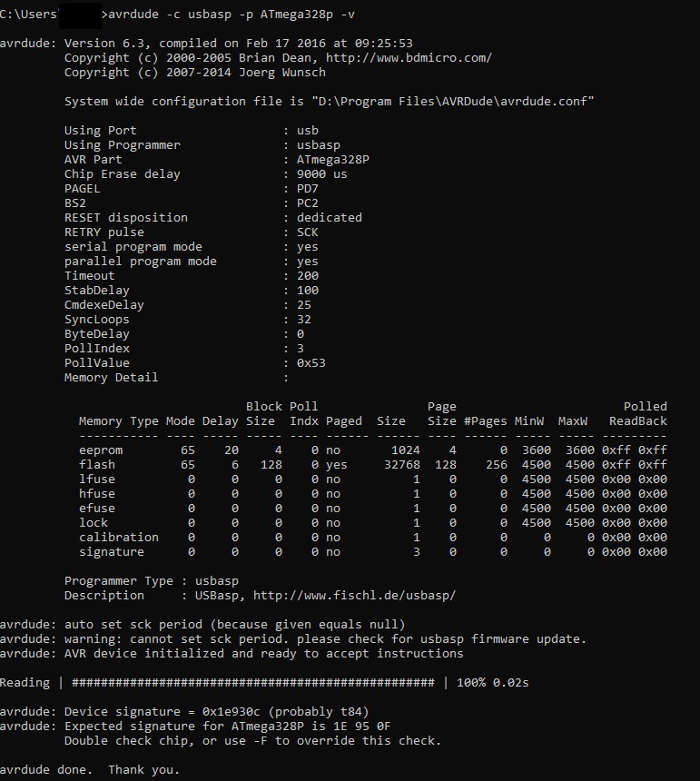Click the PollValue 0x53 entry

311,363
